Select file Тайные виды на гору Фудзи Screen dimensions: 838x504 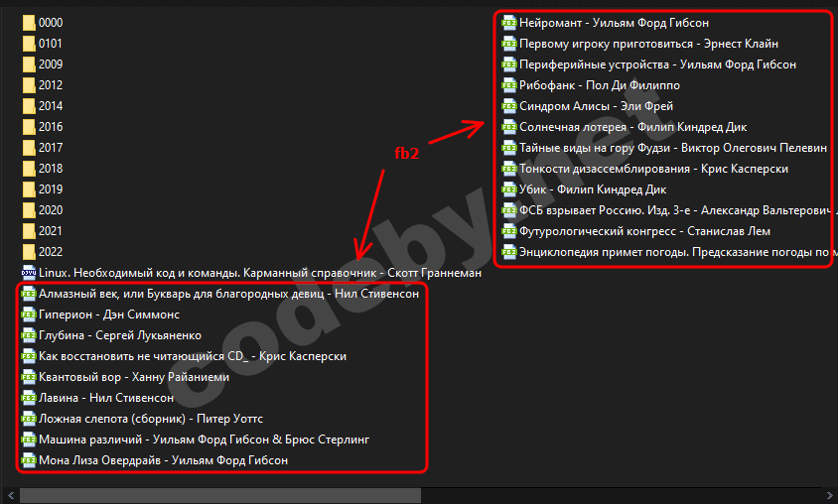[x=664, y=148]
